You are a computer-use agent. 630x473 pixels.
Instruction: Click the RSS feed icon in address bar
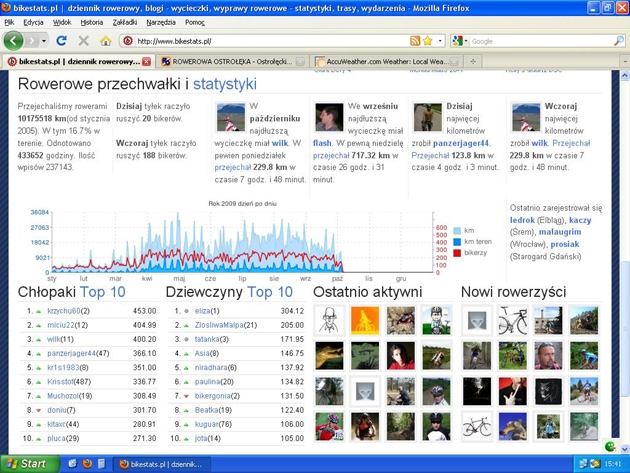tap(414, 41)
